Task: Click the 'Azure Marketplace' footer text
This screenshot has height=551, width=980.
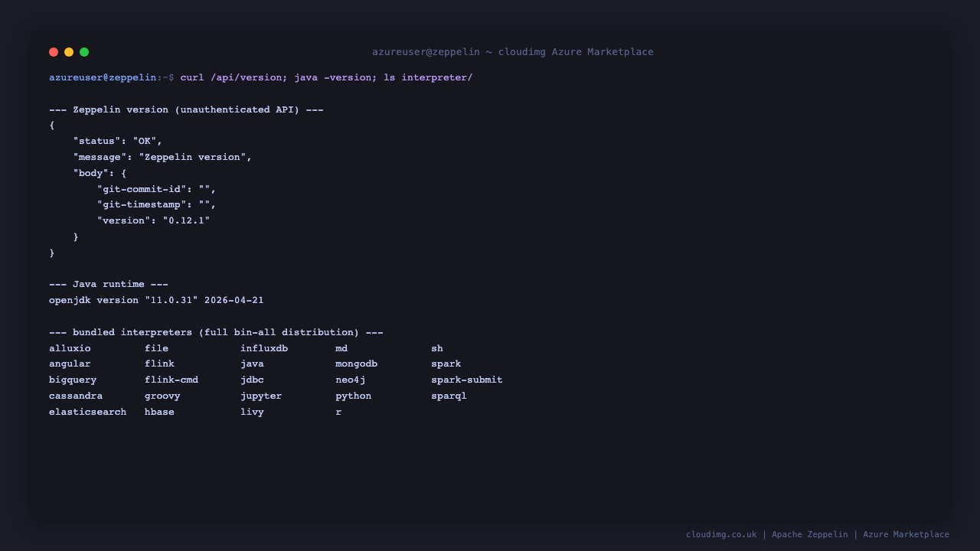Action: 906,534
